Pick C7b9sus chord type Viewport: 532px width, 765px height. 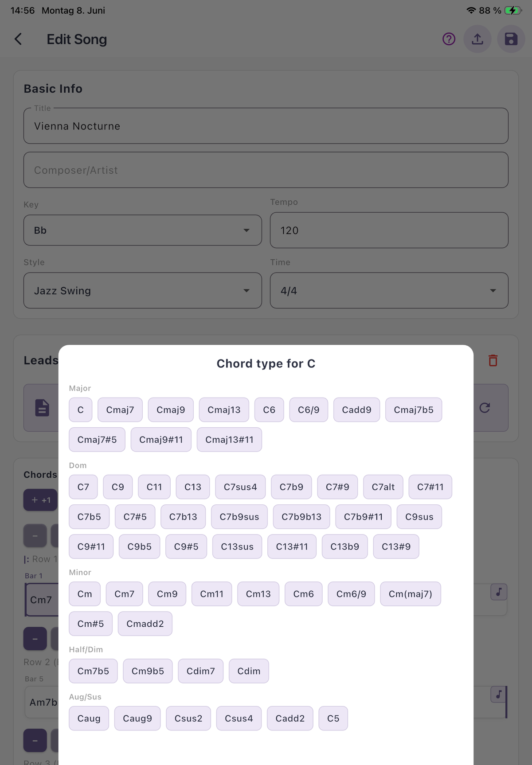[239, 517]
